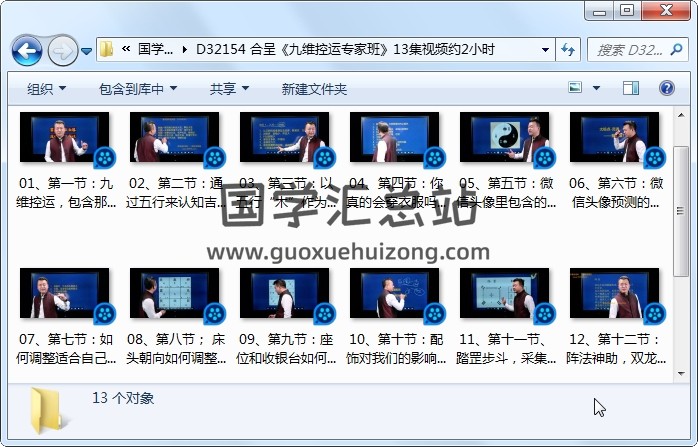Viewport: 698px width, 447px height.
Task: Click scrollbar down arrow
Action: click(x=681, y=374)
